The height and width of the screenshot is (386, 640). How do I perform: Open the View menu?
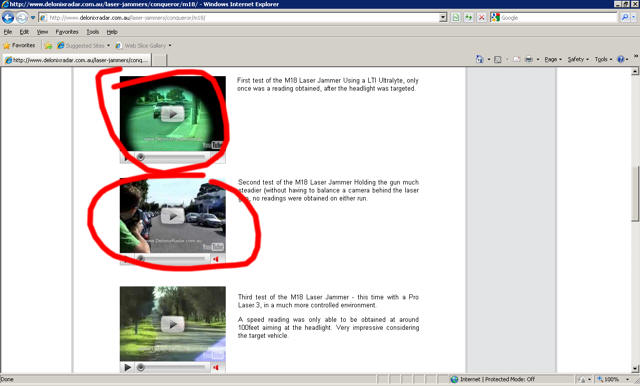click(42, 32)
